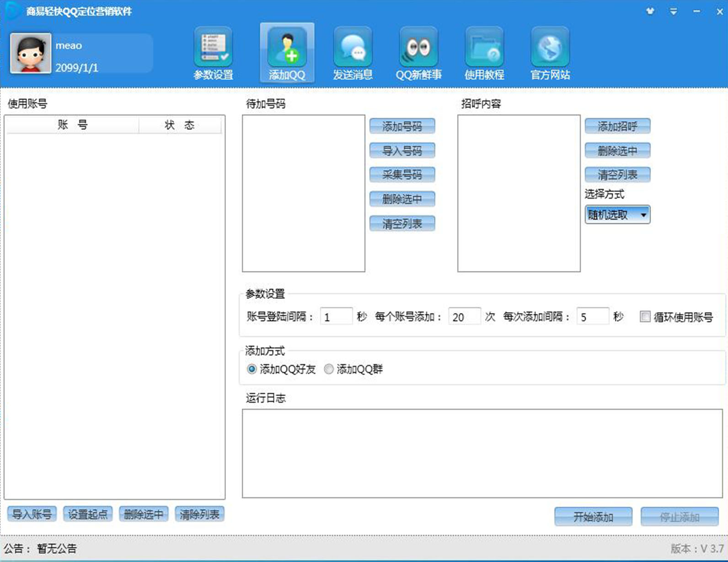728x562 pixels.
Task: Select the 添加QQ好友 radio option
Action: tap(252, 369)
